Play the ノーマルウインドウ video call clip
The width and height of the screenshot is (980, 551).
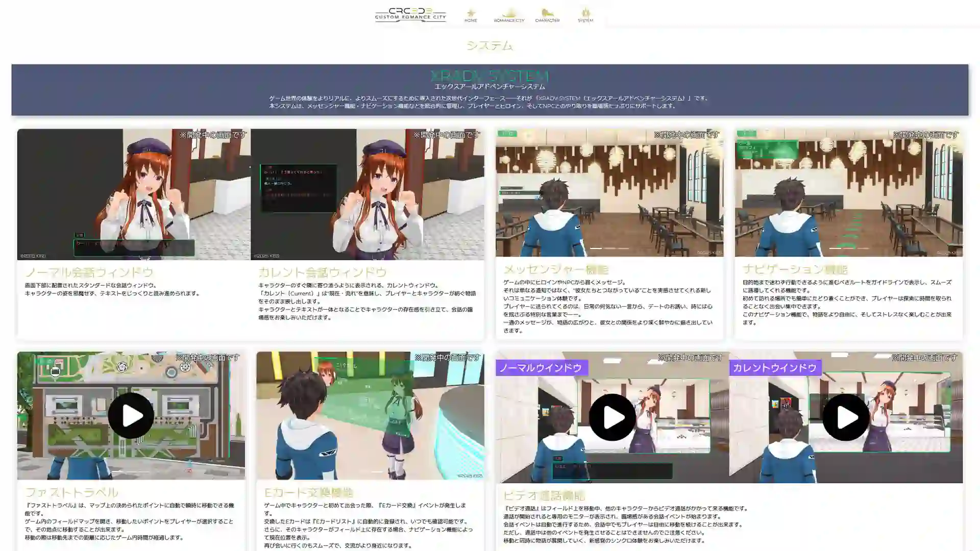[x=612, y=417]
